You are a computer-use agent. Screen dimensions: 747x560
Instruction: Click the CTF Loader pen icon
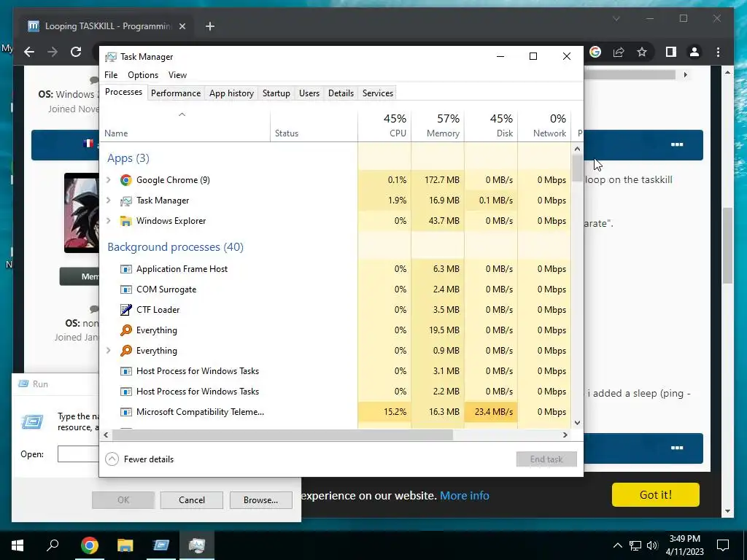pos(125,310)
